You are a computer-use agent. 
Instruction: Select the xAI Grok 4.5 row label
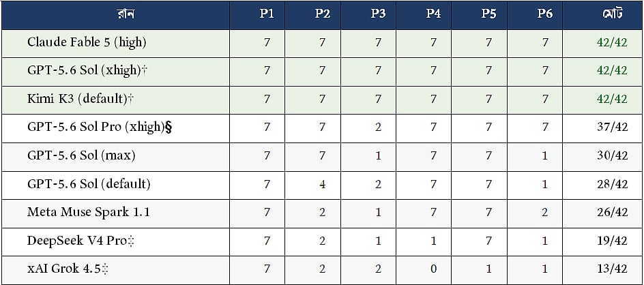[68, 269]
